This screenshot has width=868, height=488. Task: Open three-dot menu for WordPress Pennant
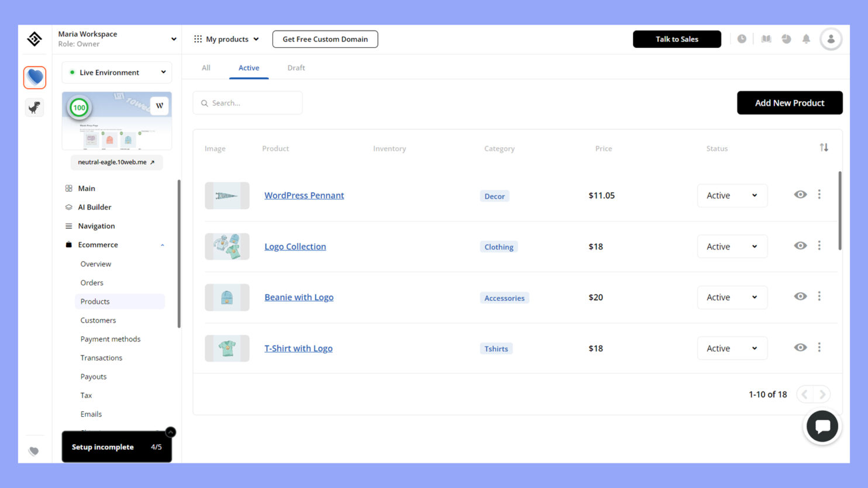(x=819, y=195)
